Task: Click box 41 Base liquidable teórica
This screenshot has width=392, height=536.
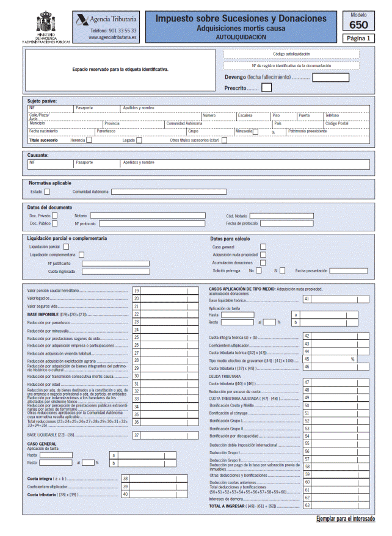Action: pos(336,299)
